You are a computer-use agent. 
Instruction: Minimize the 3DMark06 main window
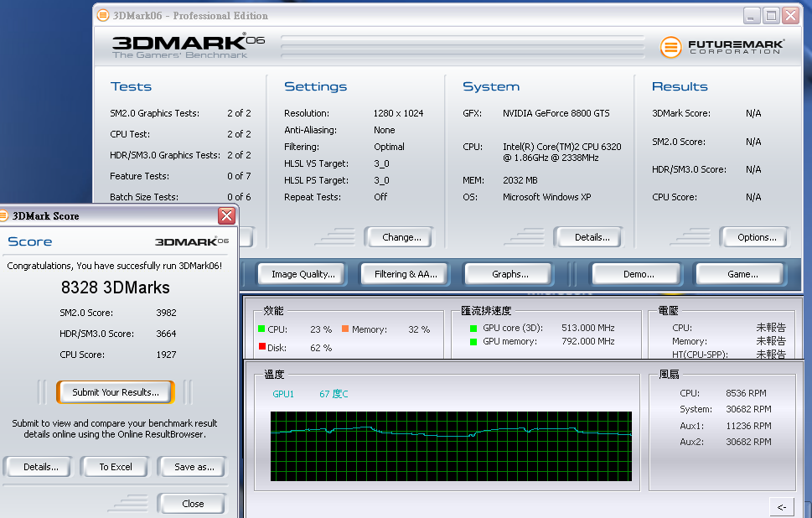[x=752, y=15]
